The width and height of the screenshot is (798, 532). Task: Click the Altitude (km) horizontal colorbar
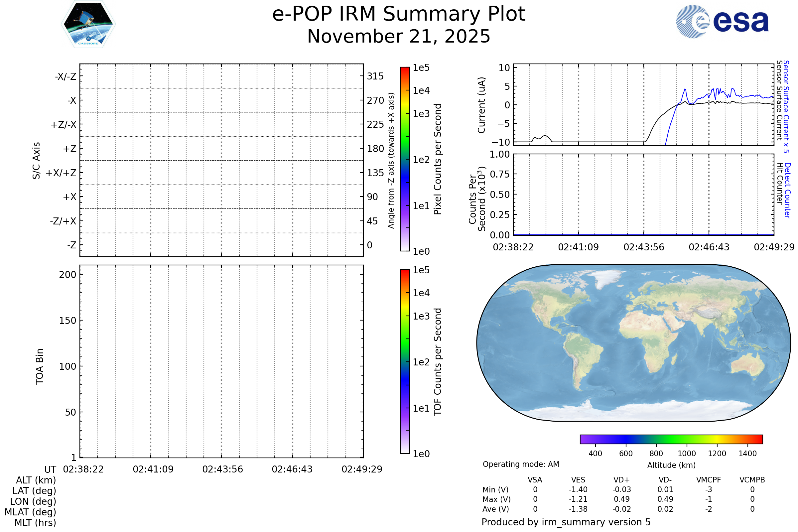pyautogui.click(x=671, y=439)
